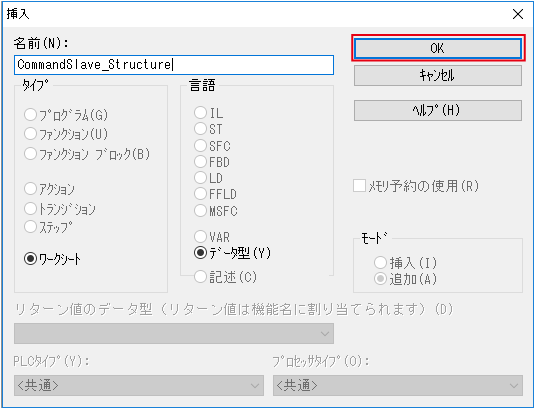Click the OK button
The height and width of the screenshot is (408, 534).
438,48
